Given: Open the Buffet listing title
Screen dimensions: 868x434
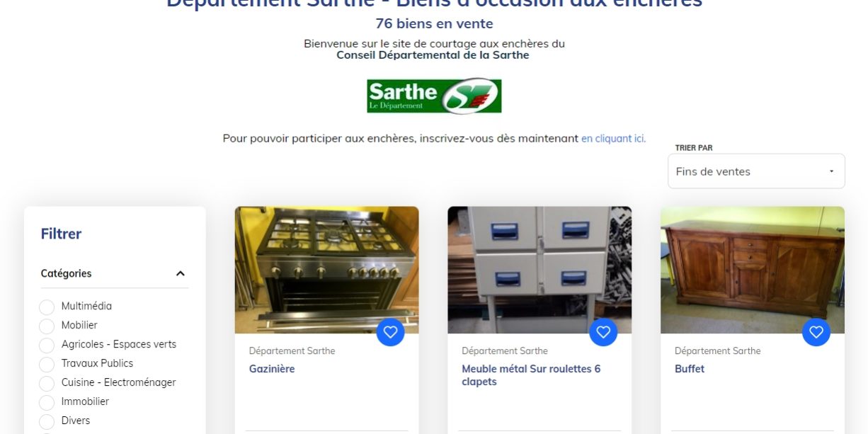Looking at the screenshot, I should 690,369.
